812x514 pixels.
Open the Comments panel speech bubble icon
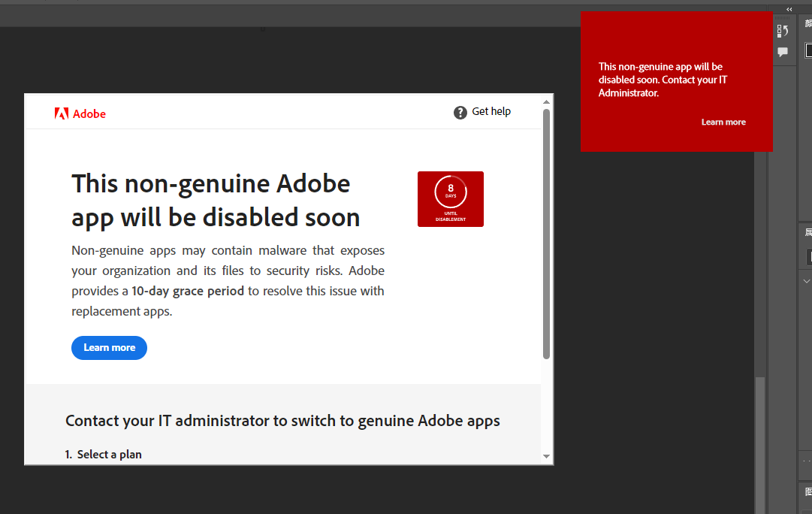coord(783,52)
